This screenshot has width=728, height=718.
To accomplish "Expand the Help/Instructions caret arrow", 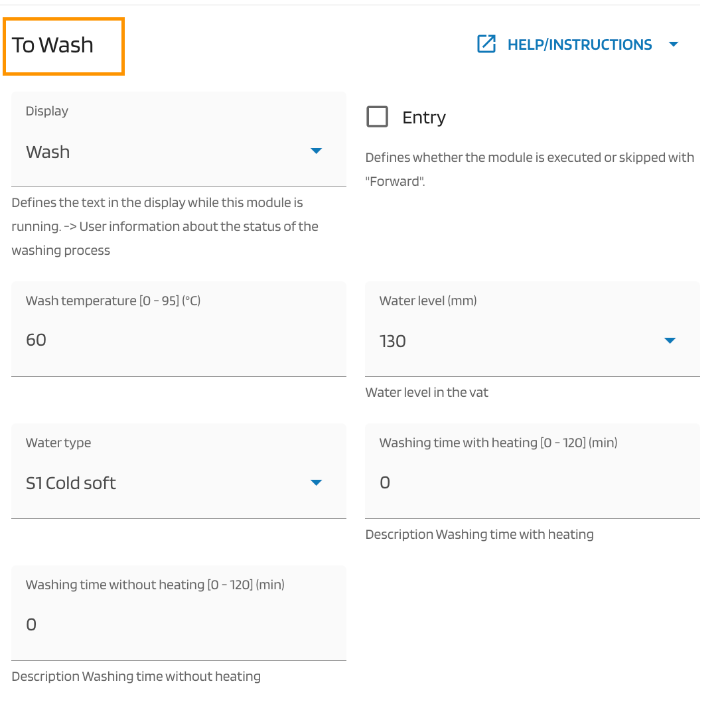I will click(674, 44).
